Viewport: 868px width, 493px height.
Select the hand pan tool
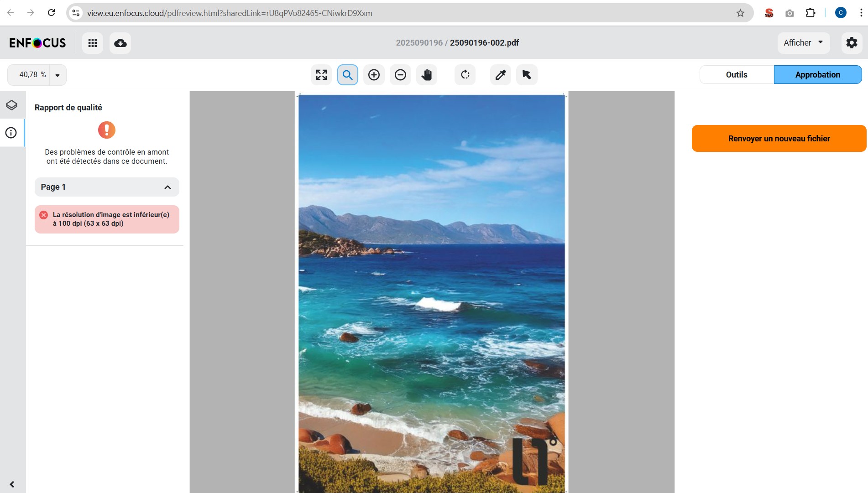tap(427, 75)
